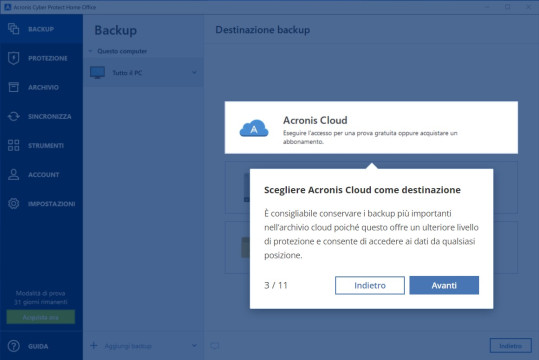Click the comment icon in the bottom bar
The image size is (539, 360).
(214, 346)
